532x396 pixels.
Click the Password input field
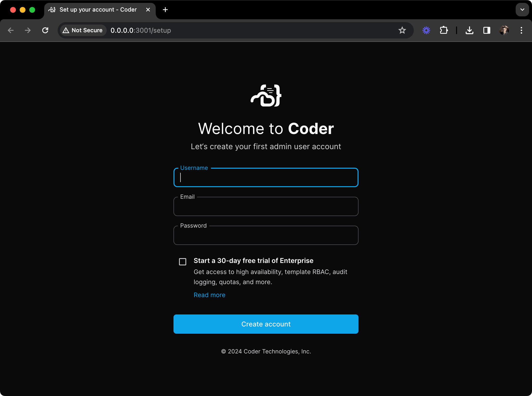click(265, 235)
